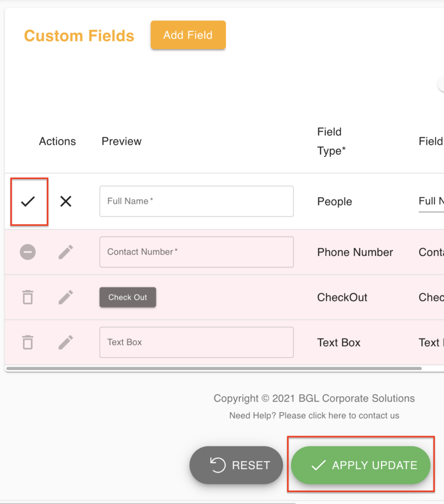444x504 pixels.
Task: Delete the CheckOut field using the trash icon
Action: click(x=28, y=297)
